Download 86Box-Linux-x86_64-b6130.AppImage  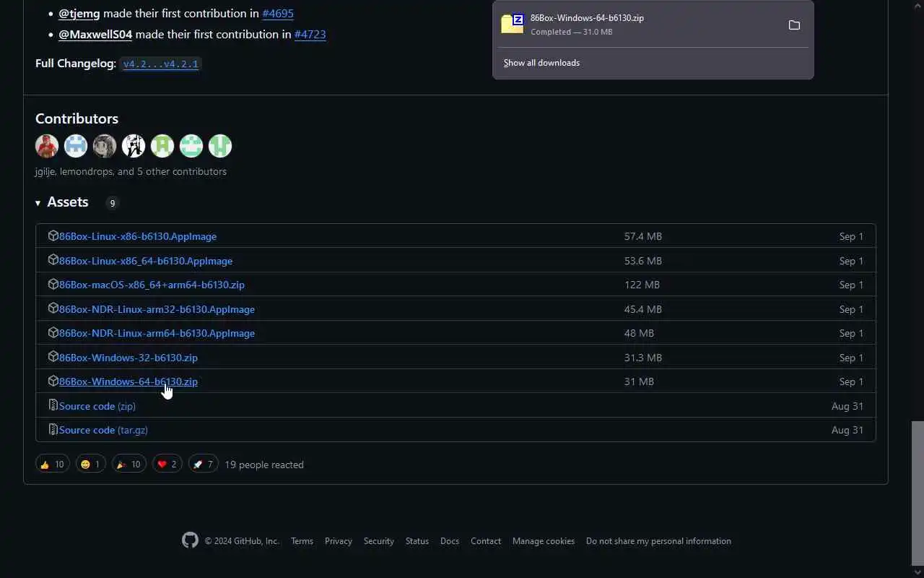146,261
